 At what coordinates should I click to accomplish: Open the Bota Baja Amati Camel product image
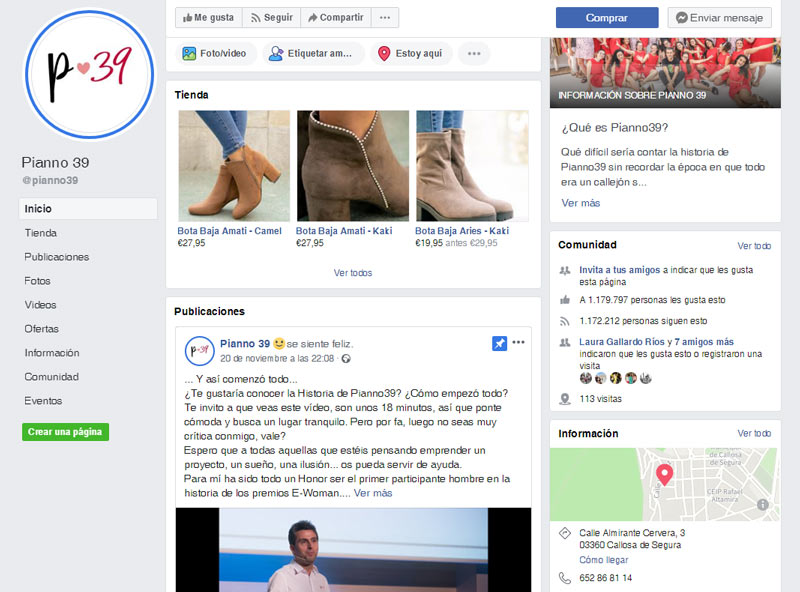coord(231,165)
